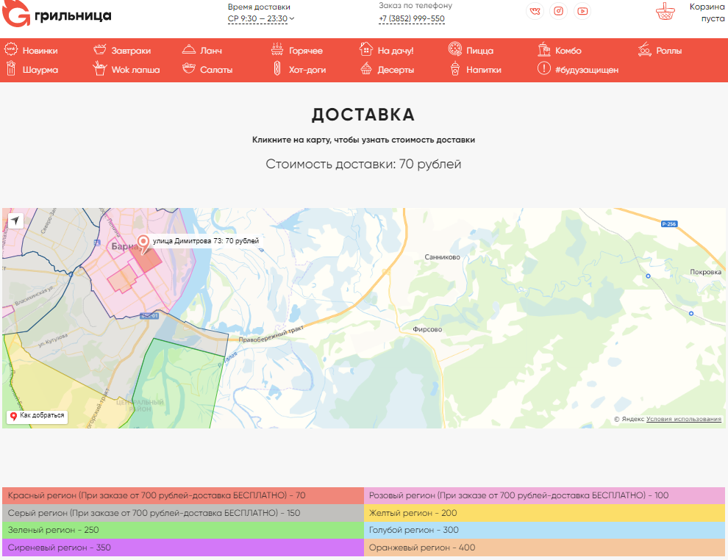Image resolution: width=728 pixels, height=560 pixels.
Task: Click the Горячее steaming dish icon
Action: click(x=277, y=49)
